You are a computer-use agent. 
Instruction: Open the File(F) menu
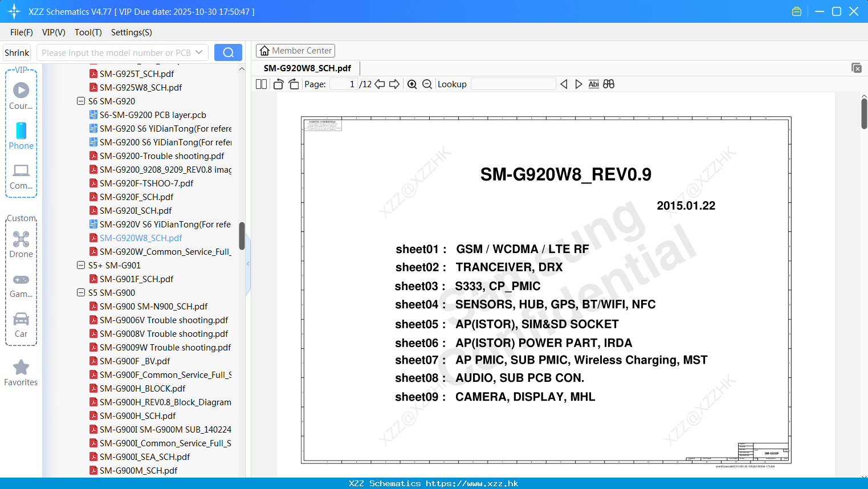point(22,32)
